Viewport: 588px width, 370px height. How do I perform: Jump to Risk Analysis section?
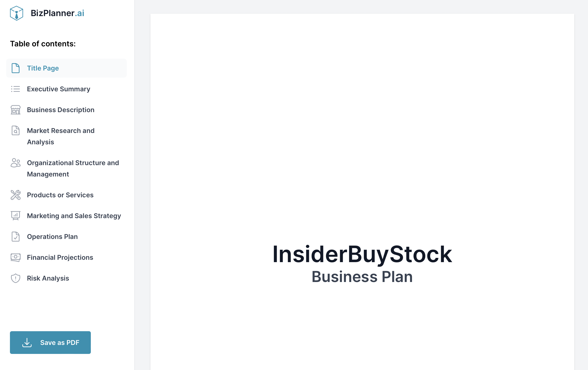point(48,278)
